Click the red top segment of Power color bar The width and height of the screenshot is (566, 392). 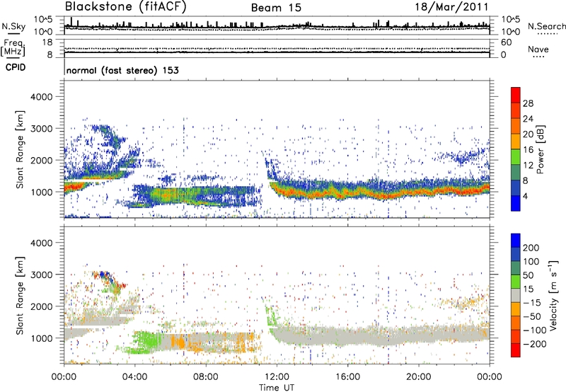click(x=516, y=96)
